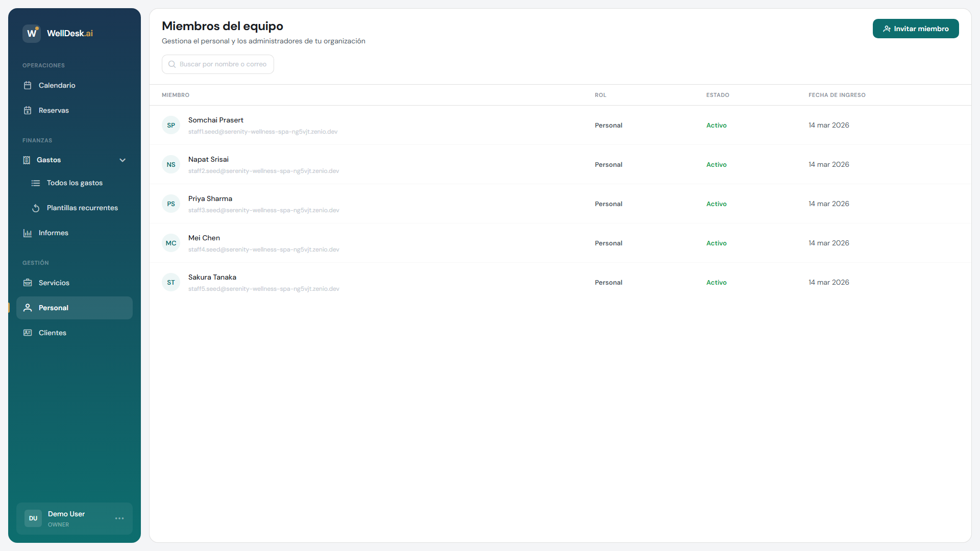
Task: Click the Calendario calendar icon
Action: pyautogui.click(x=28, y=85)
